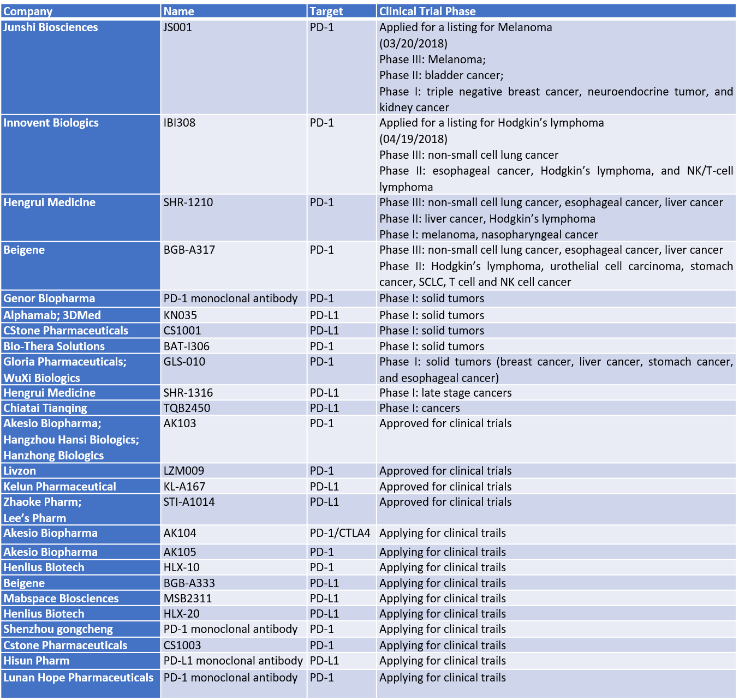Select the BGB-A317 name cell

(x=234, y=266)
